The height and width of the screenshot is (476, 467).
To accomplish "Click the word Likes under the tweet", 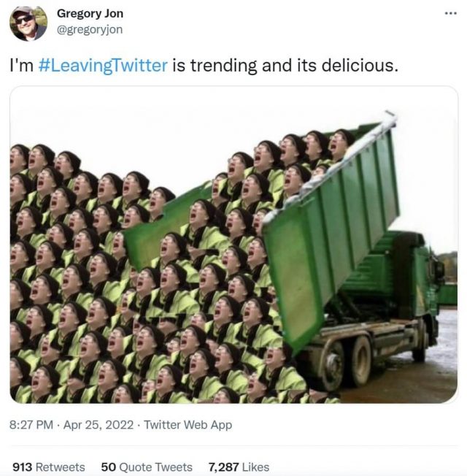I will click(x=255, y=467).
